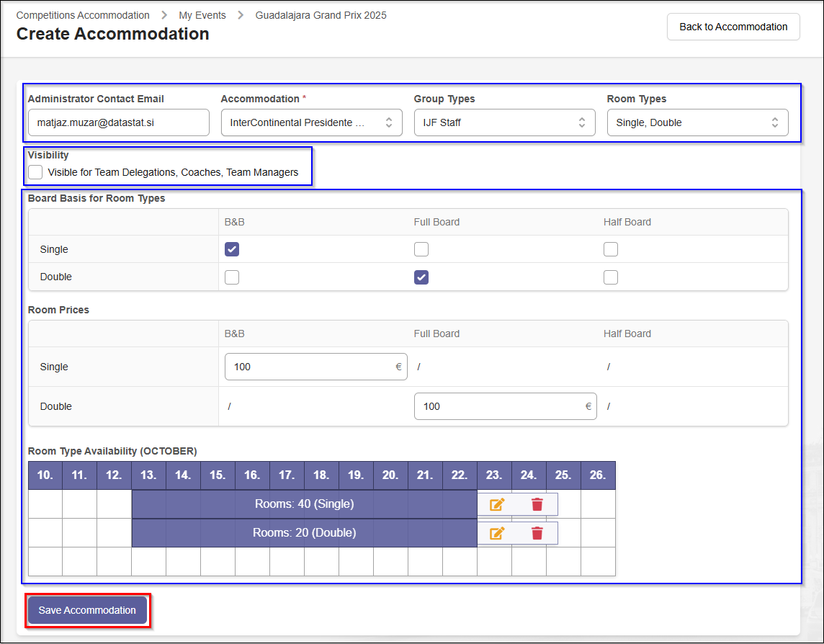This screenshot has width=824, height=644.
Task: Check Full Board for Single room
Action: click(x=421, y=249)
